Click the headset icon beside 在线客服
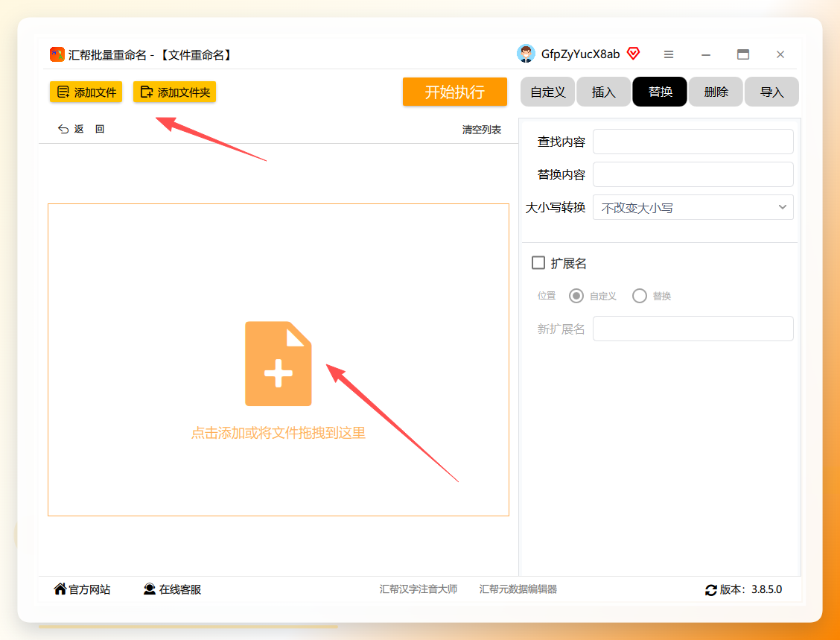Image resolution: width=840 pixels, height=640 pixels. point(150,589)
